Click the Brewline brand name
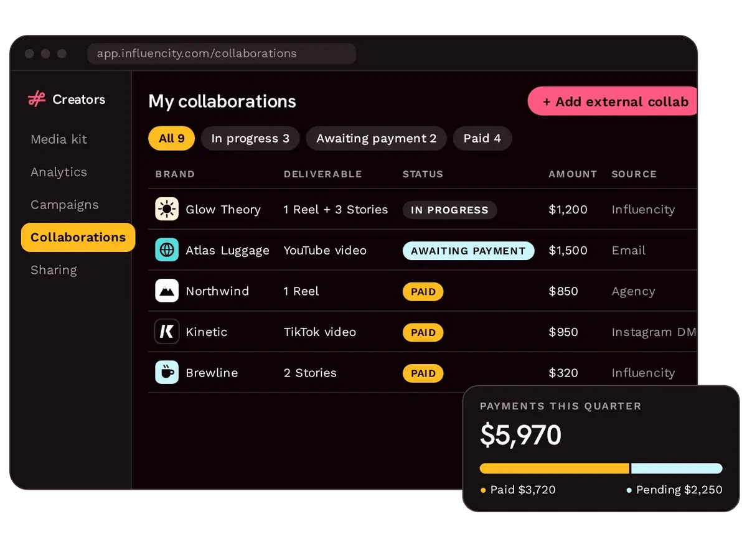747x560 pixels. [212, 373]
